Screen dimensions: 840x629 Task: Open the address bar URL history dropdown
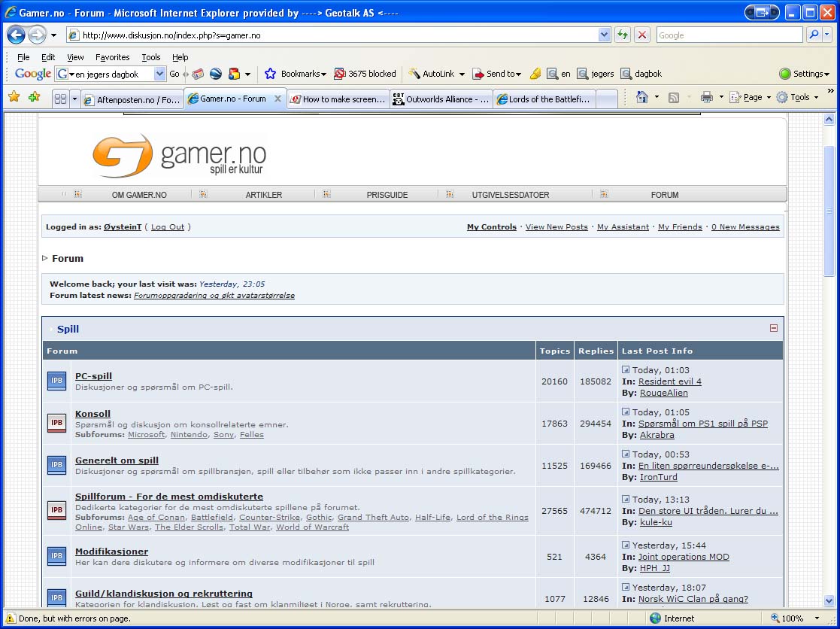coord(605,35)
